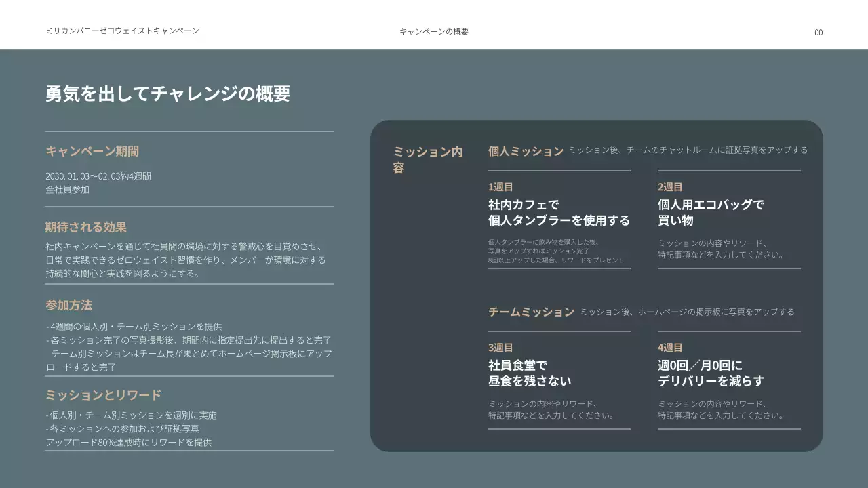Click the header キャンペーンの概要

coord(435,31)
